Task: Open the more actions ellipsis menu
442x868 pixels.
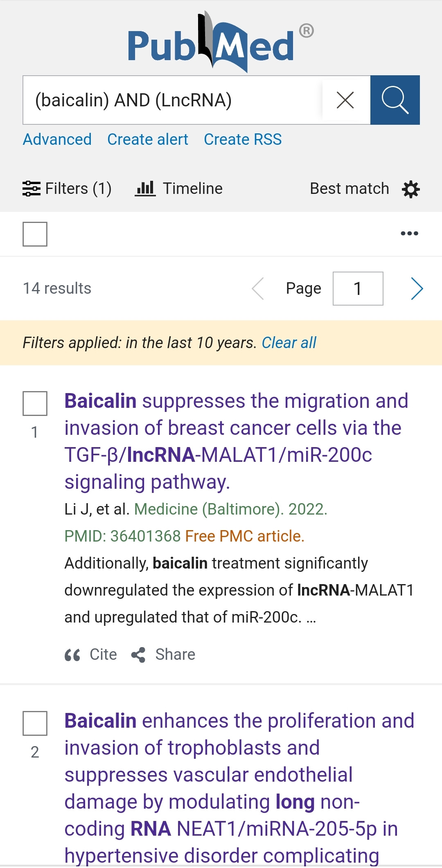Action: pyautogui.click(x=409, y=233)
